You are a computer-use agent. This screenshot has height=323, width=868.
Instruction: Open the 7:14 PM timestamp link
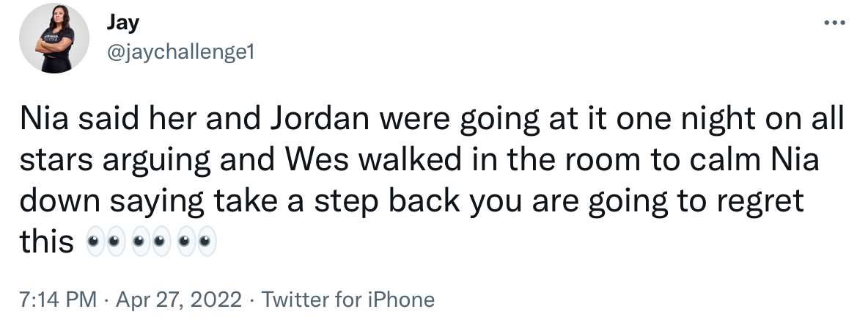tap(58, 300)
